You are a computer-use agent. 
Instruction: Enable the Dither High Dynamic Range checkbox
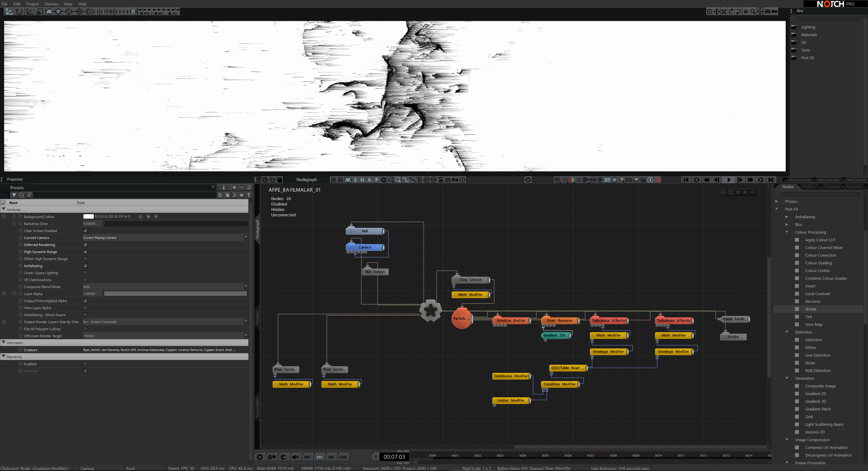[85, 259]
